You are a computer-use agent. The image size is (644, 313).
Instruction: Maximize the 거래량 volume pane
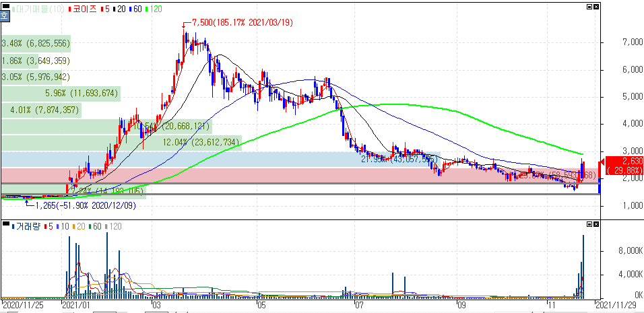590,224
